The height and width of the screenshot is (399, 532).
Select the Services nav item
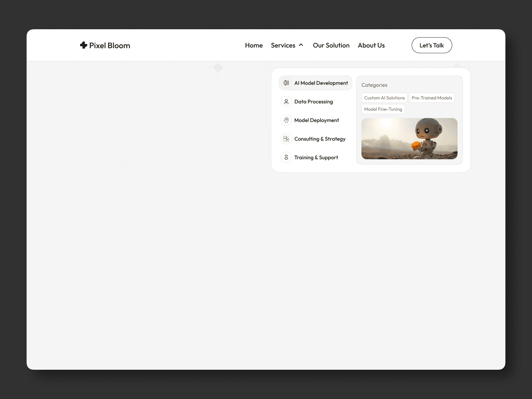point(283,45)
